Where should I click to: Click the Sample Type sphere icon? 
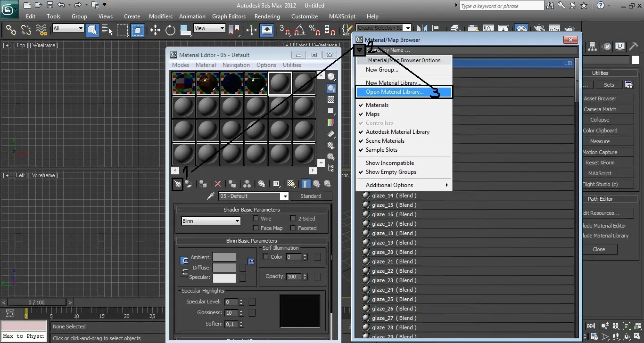click(x=331, y=77)
